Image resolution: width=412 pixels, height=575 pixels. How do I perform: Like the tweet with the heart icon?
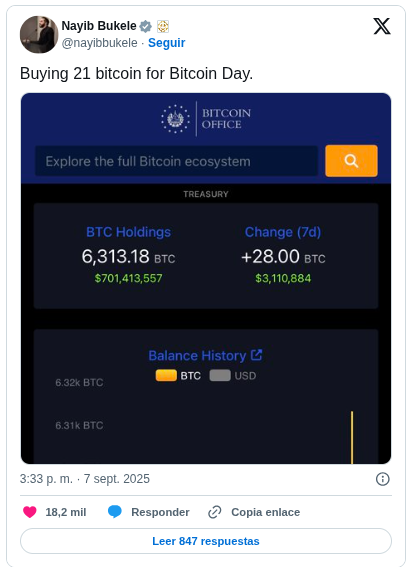[x=30, y=512]
